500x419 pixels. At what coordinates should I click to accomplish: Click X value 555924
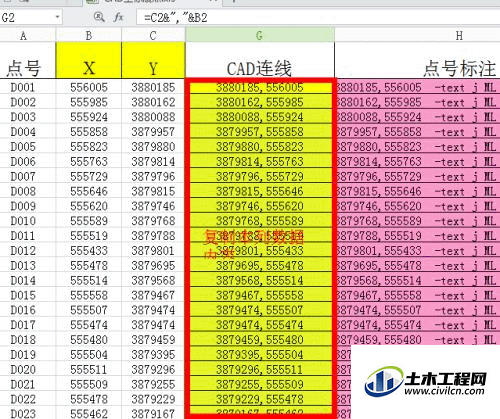pyautogui.click(x=89, y=117)
